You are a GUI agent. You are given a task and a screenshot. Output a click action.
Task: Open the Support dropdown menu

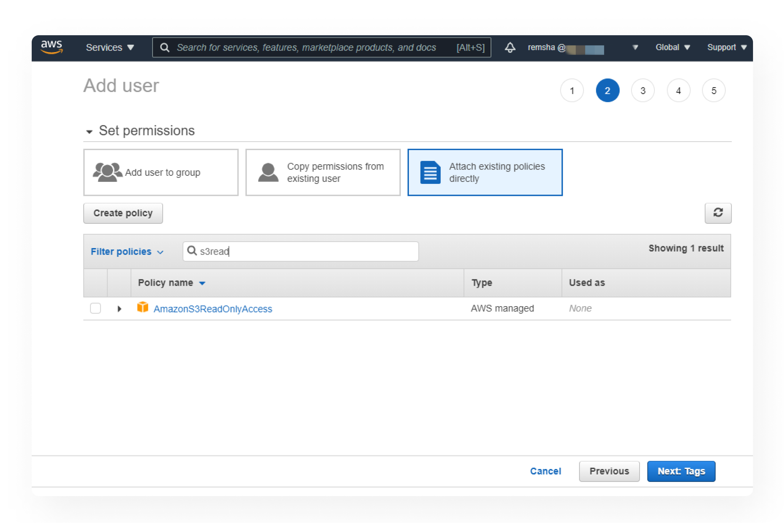727,47
